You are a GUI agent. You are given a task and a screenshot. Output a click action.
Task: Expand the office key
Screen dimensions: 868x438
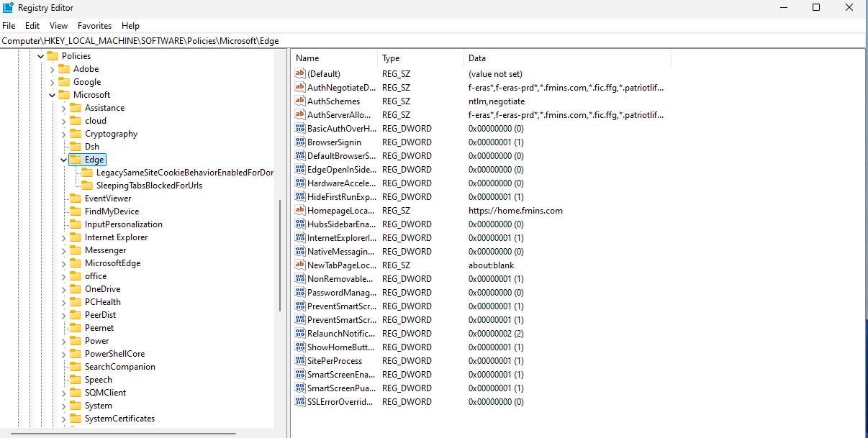(x=63, y=276)
